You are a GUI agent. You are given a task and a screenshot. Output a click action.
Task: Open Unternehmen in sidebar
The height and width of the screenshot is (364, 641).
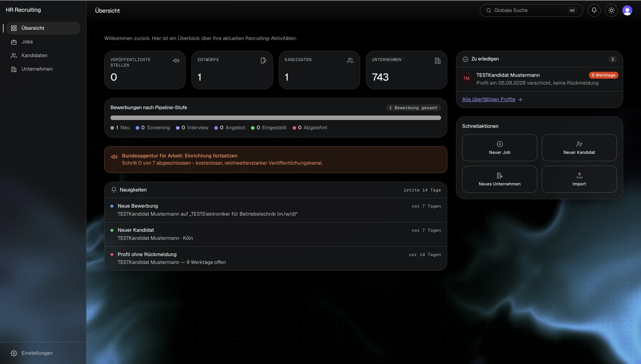point(43,69)
